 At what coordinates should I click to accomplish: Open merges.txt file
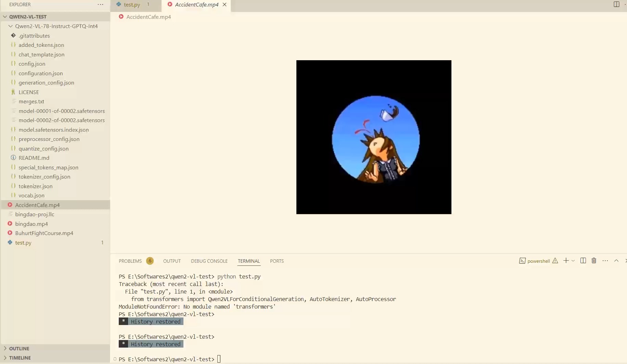31,101
